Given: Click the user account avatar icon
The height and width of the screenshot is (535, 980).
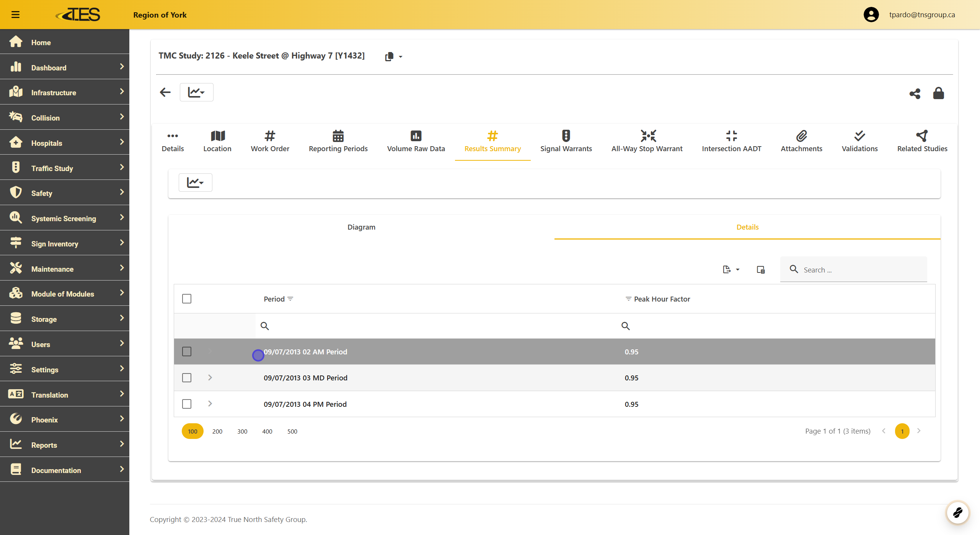Looking at the screenshot, I should click(x=871, y=15).
